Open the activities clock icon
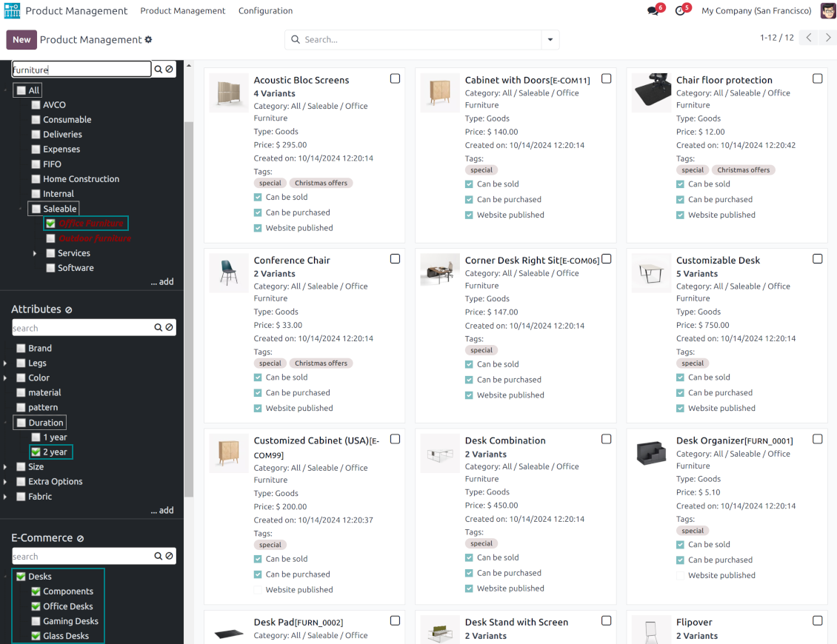Viewport: 837px width, 644px height. (680, 11)
